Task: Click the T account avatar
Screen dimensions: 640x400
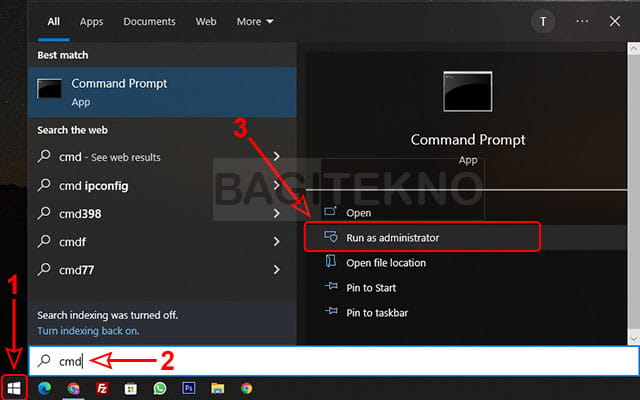Action: (x=543, y=21)
